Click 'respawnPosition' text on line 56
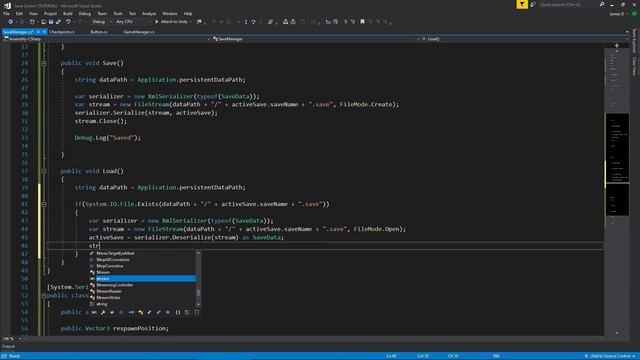The height and width of the screenshot is (360, 640). pos(140,329)
